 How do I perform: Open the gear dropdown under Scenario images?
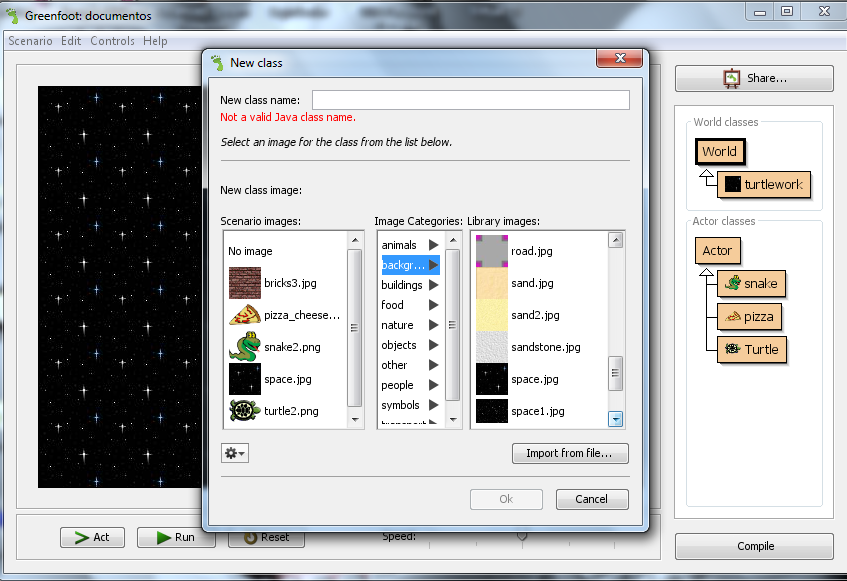coord(234,453)
